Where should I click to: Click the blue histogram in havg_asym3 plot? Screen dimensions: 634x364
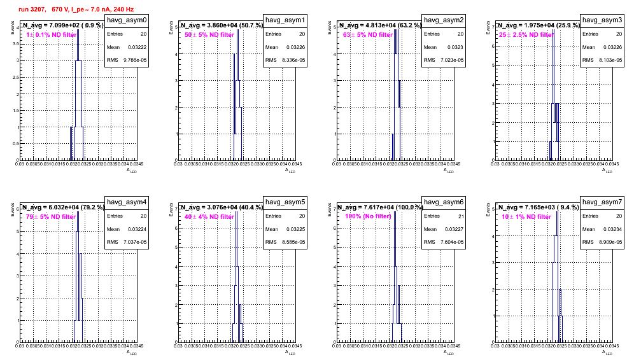click(x=554, y=95)
